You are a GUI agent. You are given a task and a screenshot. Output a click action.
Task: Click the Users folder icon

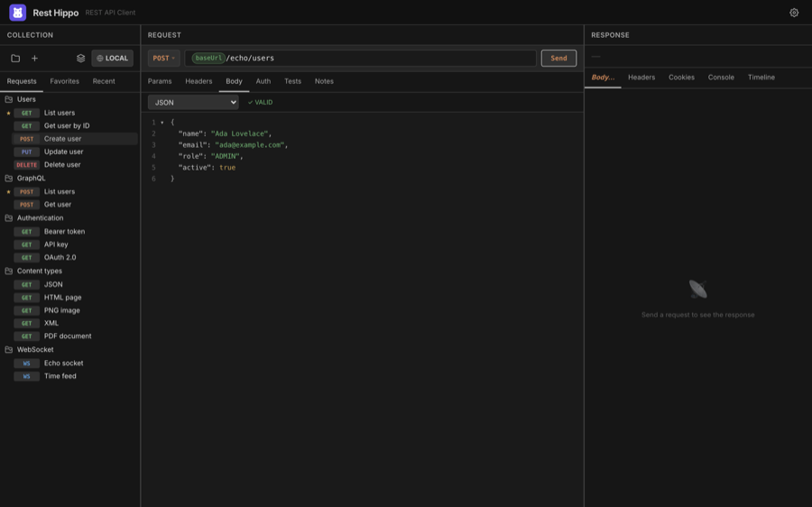pyautogui.click(x=9, y=99)
